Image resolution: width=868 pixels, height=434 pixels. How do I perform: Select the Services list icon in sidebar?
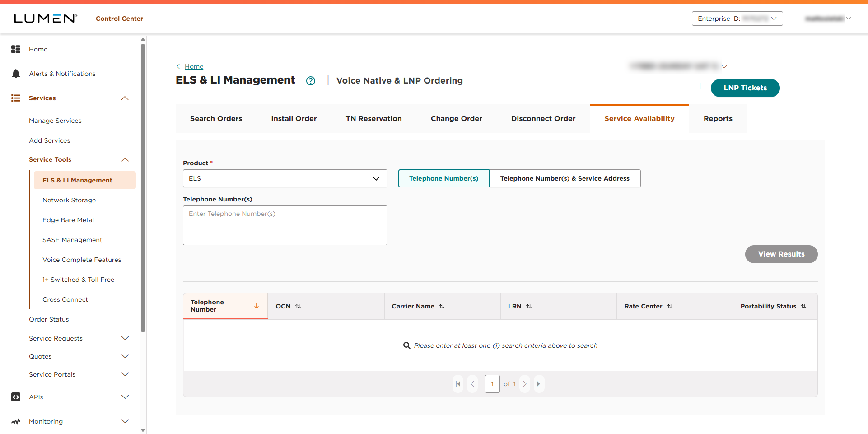[x=16, y=98]
